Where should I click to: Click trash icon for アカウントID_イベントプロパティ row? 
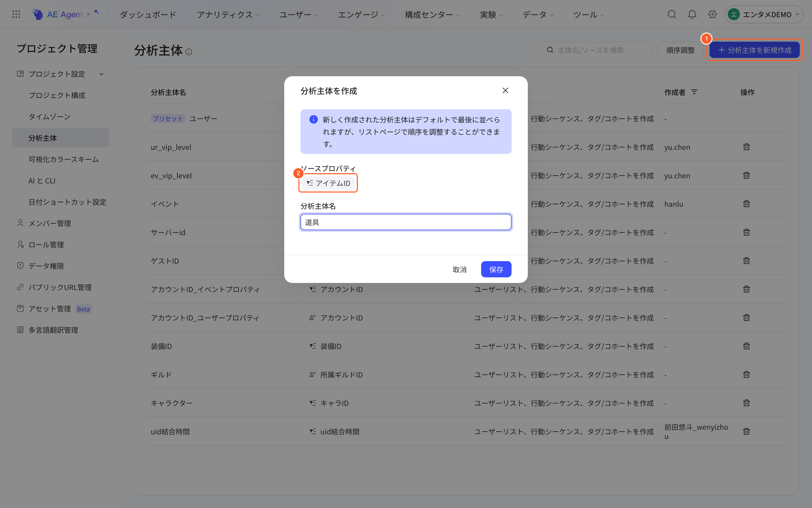coord(746,289)
